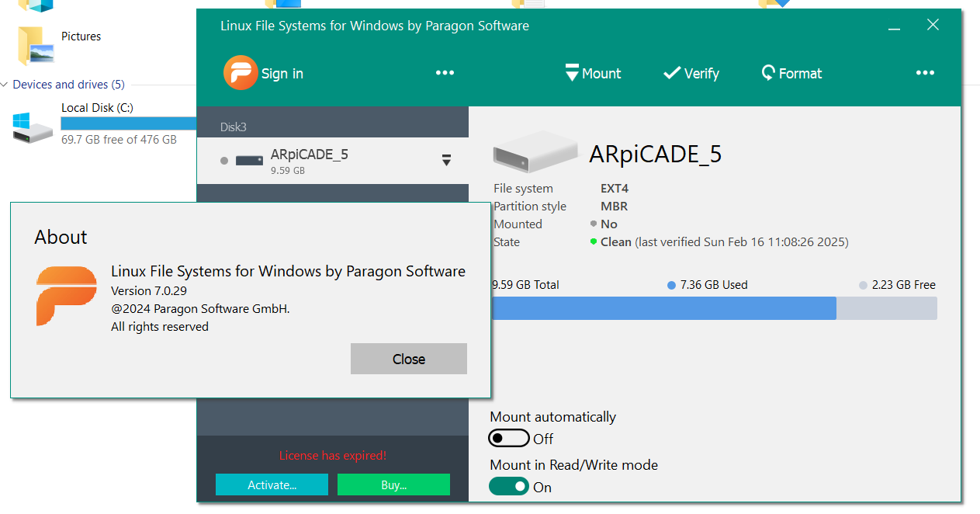This screenshot has width=980, height=514.
Task: Verify the selected volume
Action: click(x=691, y=73)
